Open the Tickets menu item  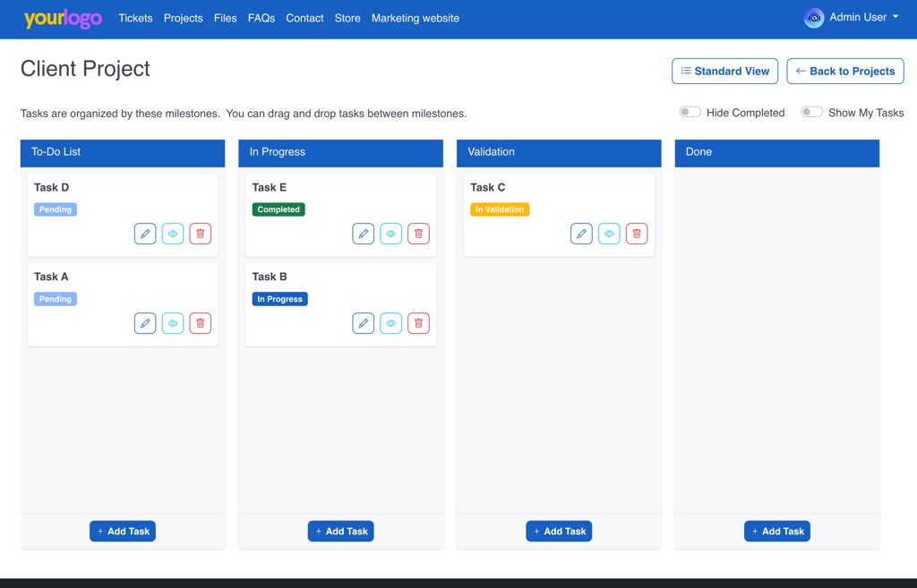(135, 18)
